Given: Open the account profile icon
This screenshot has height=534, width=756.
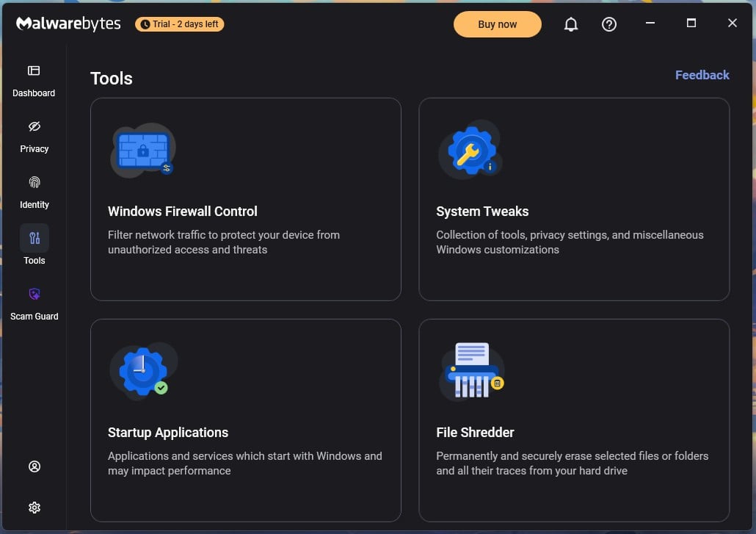Looking at the screenshot, I should pyautogui.click(x=34, y=466).
